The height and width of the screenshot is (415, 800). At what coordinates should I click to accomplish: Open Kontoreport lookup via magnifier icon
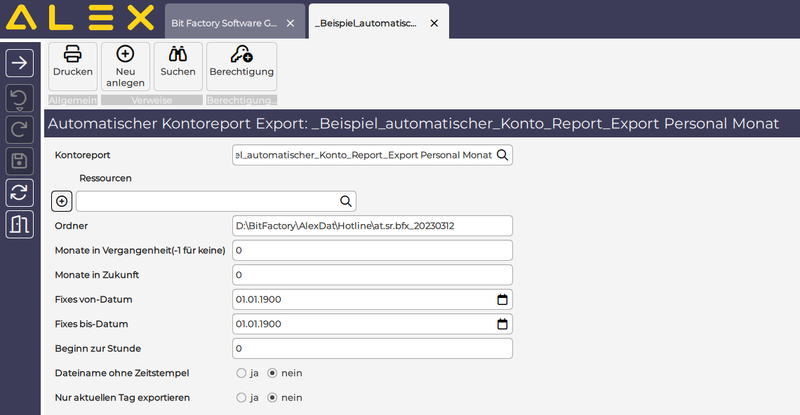pyautogui.click(x=502, y=155)
